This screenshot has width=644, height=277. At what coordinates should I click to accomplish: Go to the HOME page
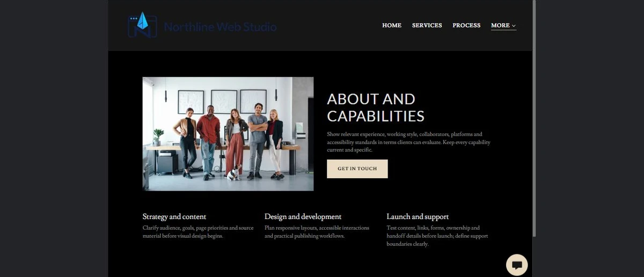[392, 25]
